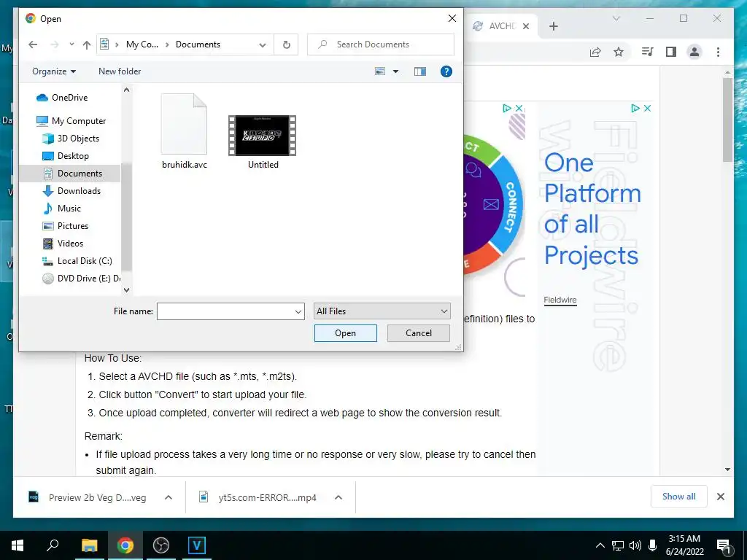Viewport: 747px width, 560px height.
Task: Click the Search Documents field
Action: [381, 44]
